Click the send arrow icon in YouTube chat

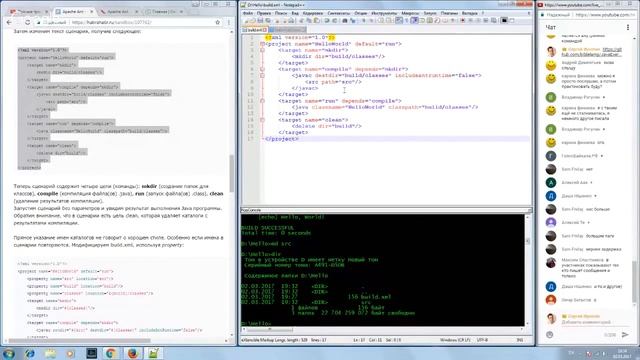coord(625,335)
